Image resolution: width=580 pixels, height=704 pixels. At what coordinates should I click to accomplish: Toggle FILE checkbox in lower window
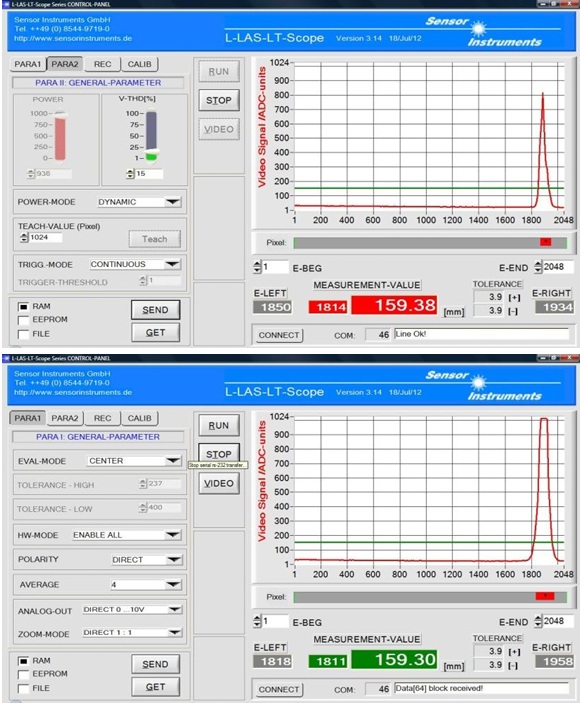[23, 688]
